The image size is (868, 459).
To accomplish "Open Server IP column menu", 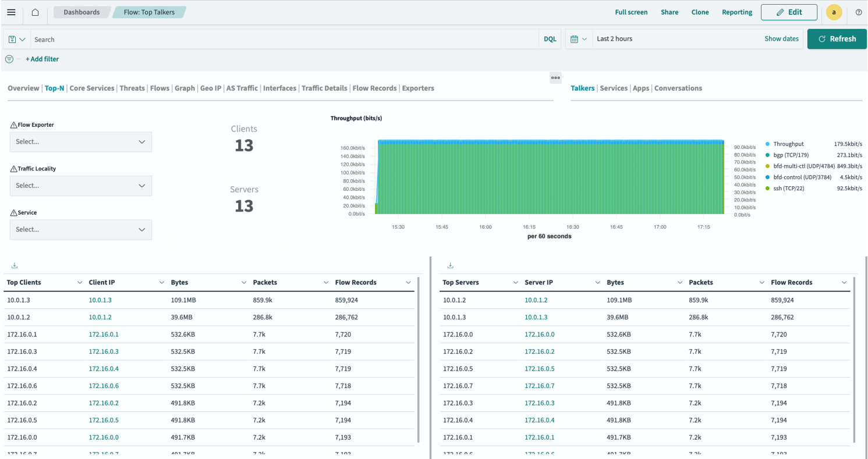I will click(x=598, y=283).
